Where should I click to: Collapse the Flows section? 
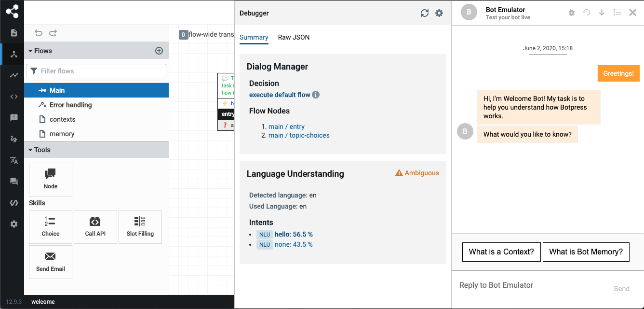click(x=30, y=51)
